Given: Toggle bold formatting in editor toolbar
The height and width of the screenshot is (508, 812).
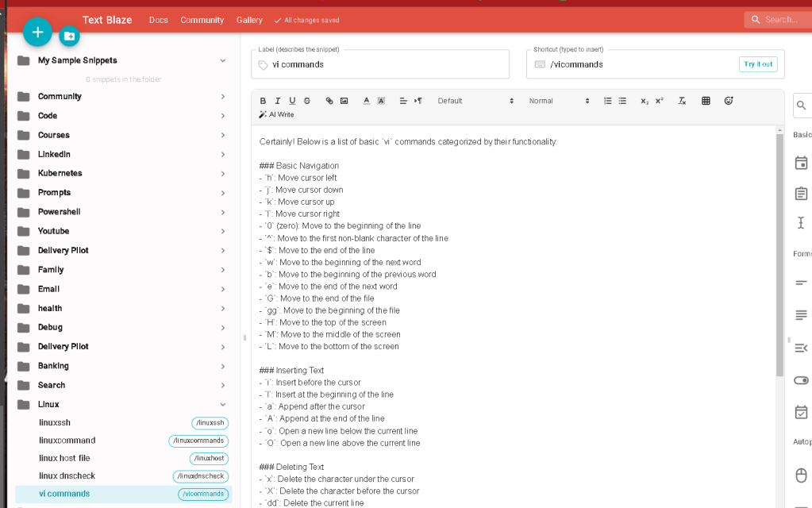Looking at the screenshot, I should (x=263, y=101).
